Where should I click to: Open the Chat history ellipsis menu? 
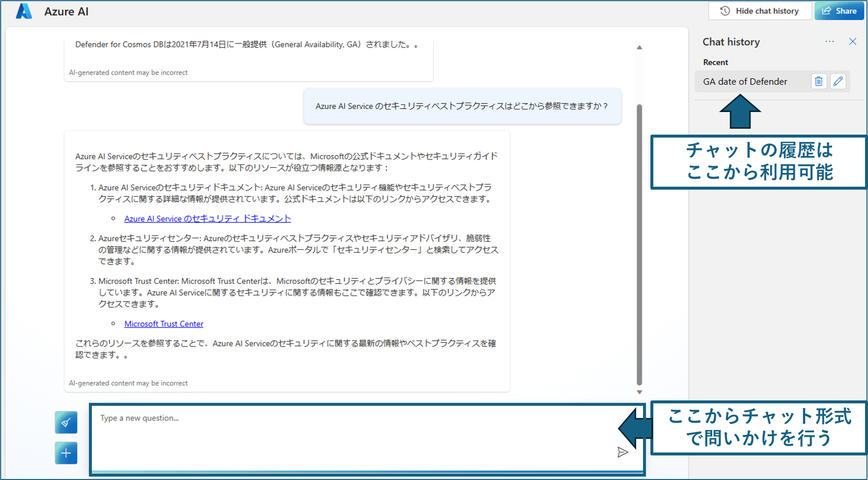click(x=829, y=42)
